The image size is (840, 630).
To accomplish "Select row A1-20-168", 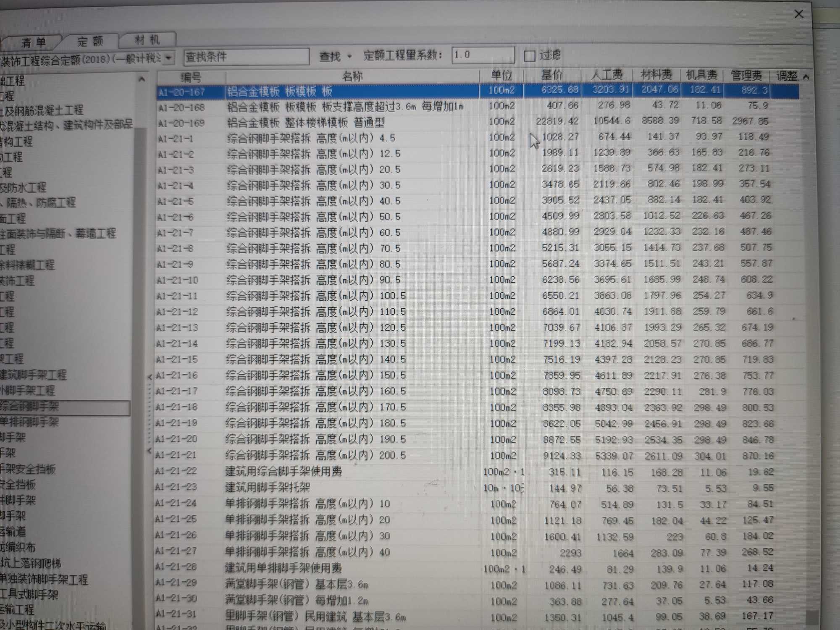I will [478, 107].
